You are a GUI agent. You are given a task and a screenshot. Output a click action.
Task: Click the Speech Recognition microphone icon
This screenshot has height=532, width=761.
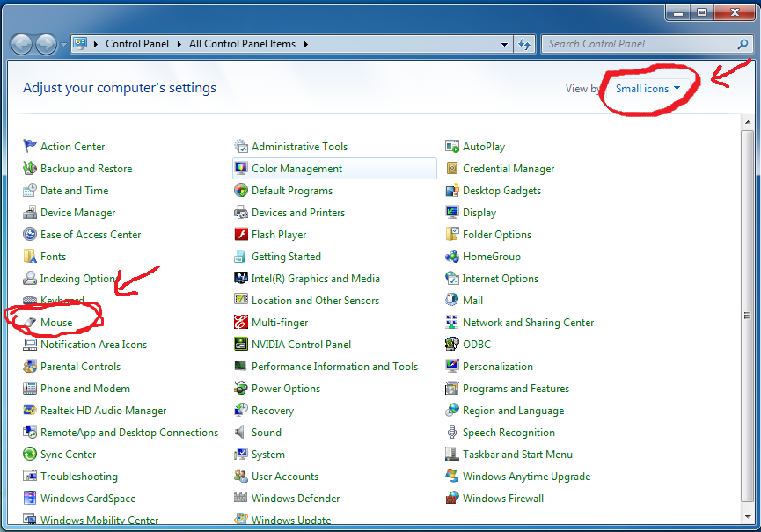[452, 432]
